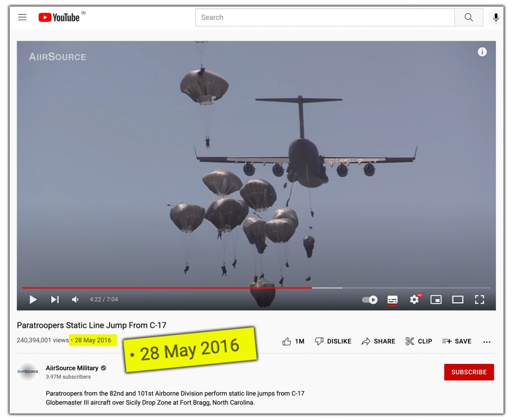This screenshot has height=420, width=514.
Task: Toggle the autoplay switch
Action: [370, 299]
